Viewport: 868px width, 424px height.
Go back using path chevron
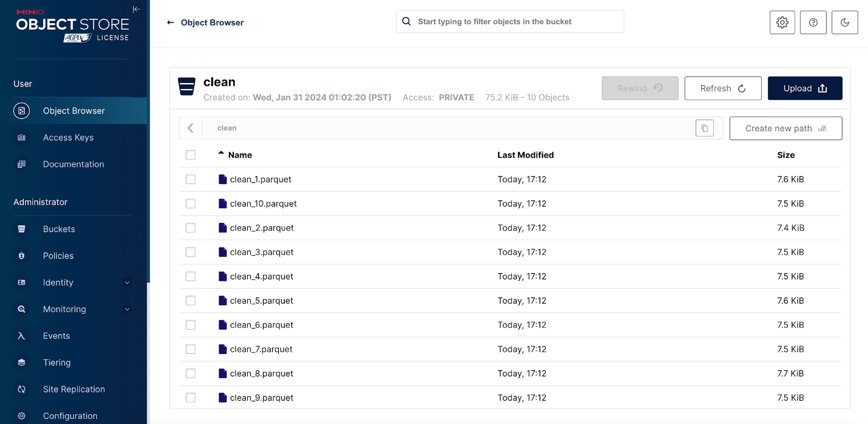click(190, 128)
